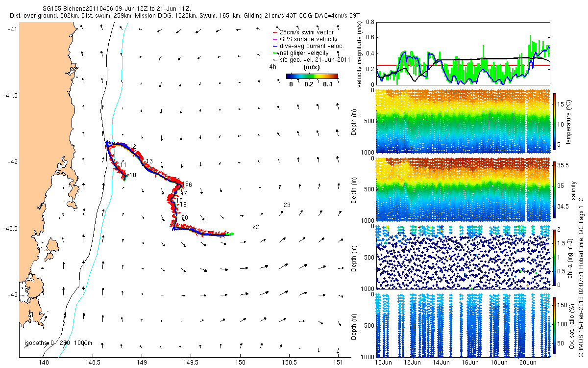588x368 pixels.
Task: Click the '148' longitude tick label
Action: [44, 362]
